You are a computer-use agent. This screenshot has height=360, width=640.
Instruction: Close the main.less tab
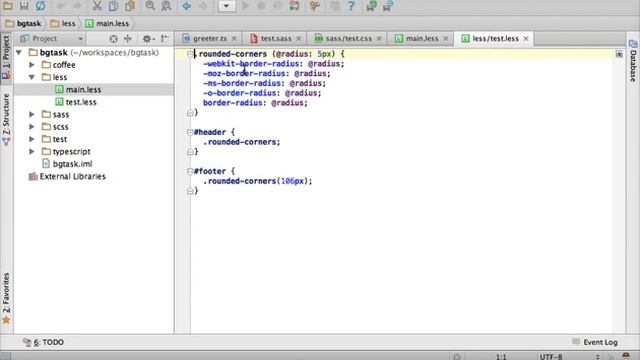[446, 38]
